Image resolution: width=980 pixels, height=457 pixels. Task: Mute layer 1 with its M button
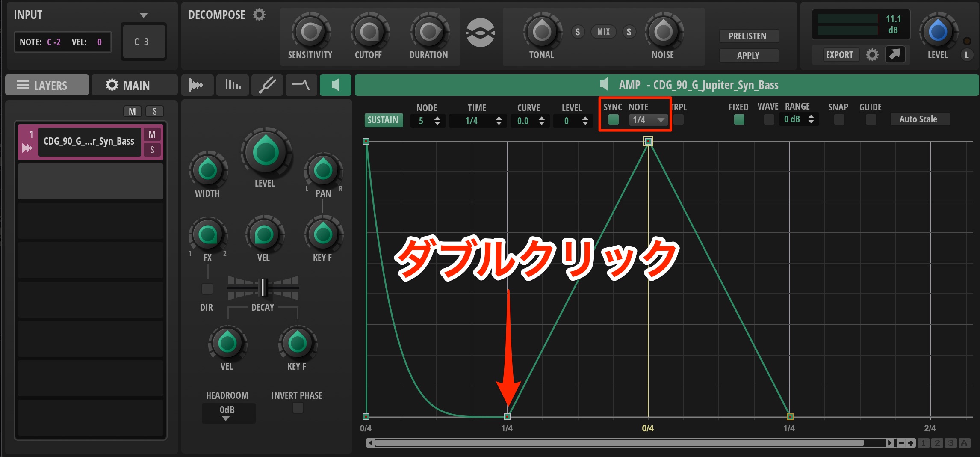152,135
